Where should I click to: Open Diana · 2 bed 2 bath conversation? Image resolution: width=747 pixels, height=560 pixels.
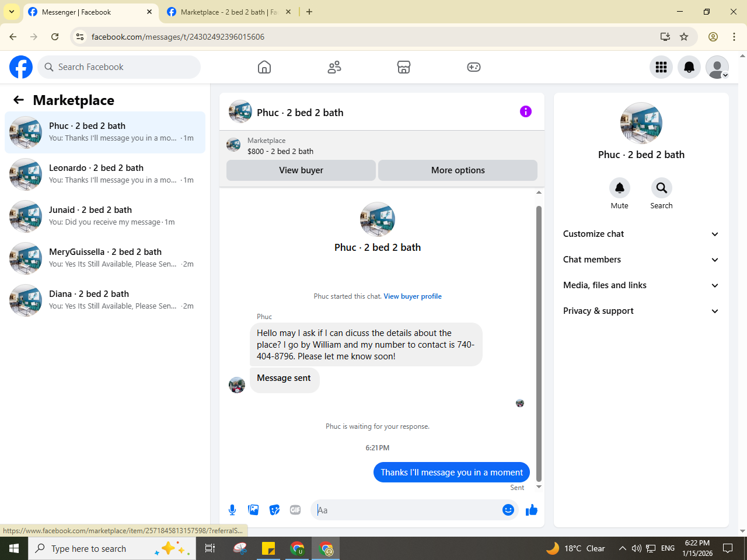click(105, 300)
